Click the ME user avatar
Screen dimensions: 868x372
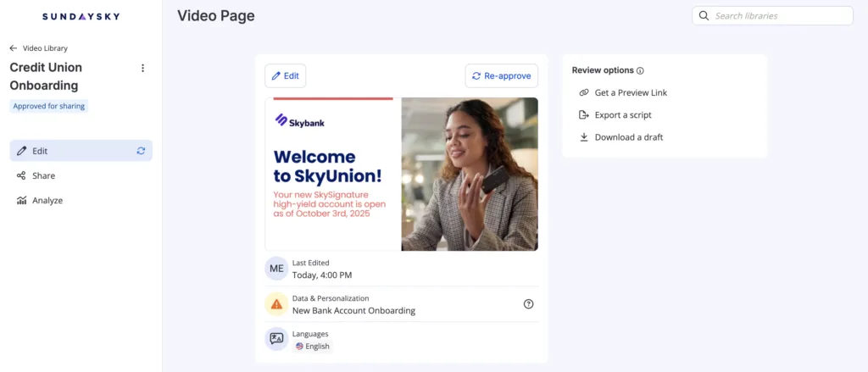click(276, 269)
